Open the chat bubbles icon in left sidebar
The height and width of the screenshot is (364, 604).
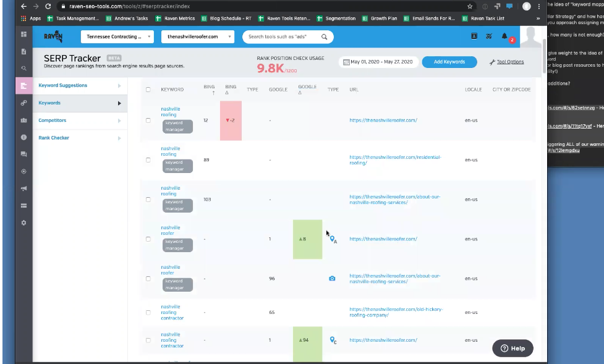pyautogui.click(x=24, y=154)
